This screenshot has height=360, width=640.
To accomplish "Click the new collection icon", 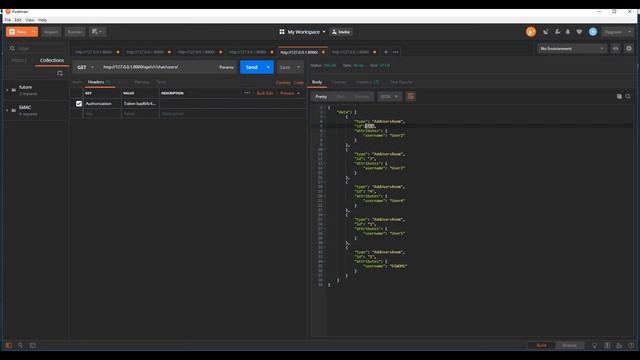I will (x=60, y=73).
